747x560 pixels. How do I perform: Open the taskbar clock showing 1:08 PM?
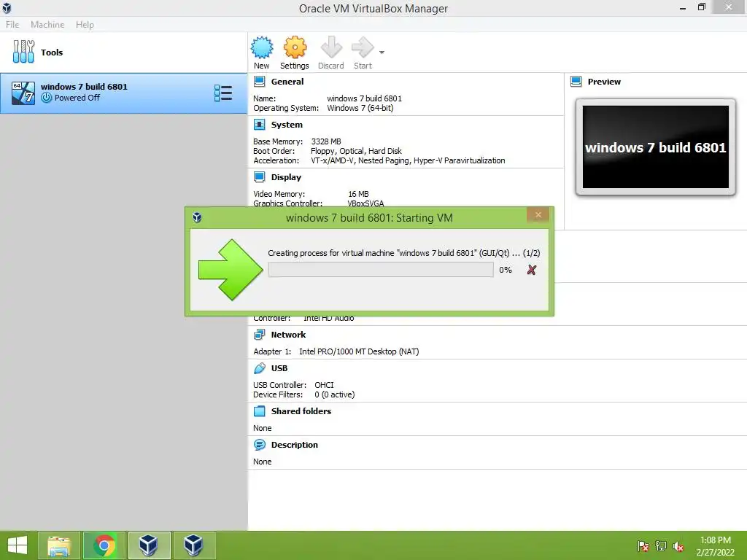pos(716,545)
